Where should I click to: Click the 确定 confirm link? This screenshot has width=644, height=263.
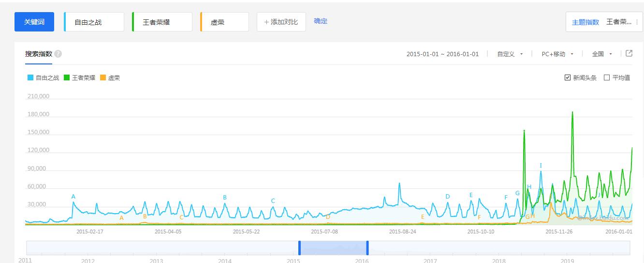pyautogui.click(x=321, y=21)
